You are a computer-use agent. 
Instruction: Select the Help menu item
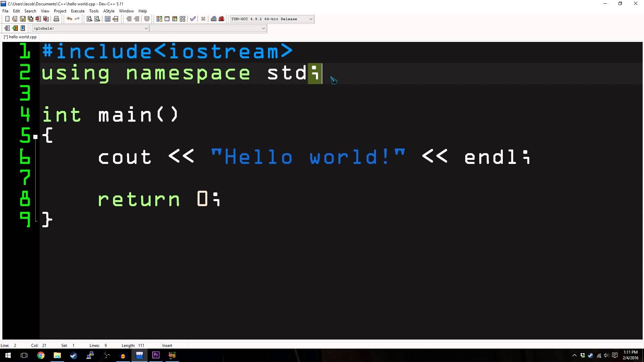(143, 11)
